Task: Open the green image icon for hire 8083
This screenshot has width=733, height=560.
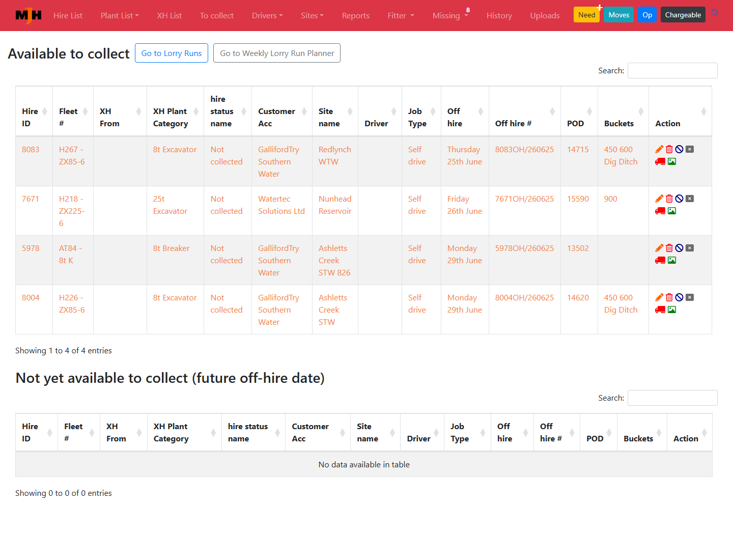Action: tap(672, 161)
